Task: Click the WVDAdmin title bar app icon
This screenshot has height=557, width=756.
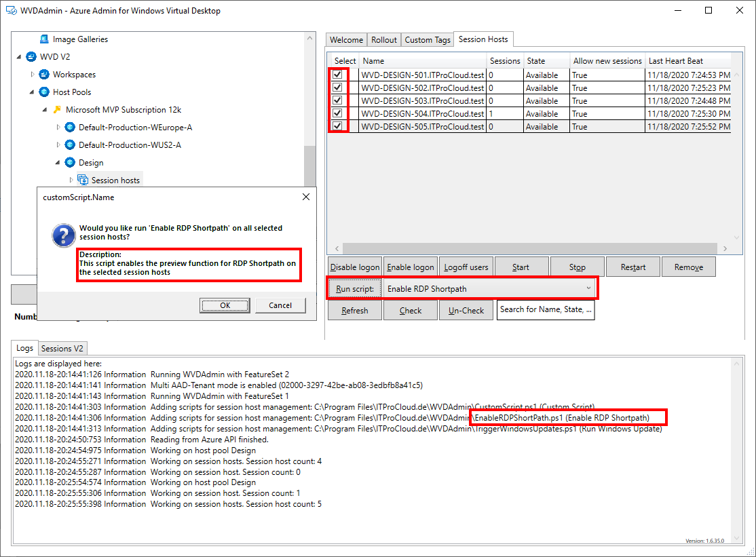Action: (10, 10)
